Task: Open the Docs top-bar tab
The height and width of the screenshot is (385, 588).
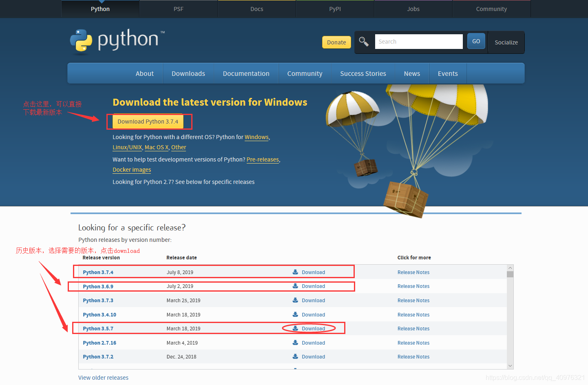Action: click(x=257, y=9)
